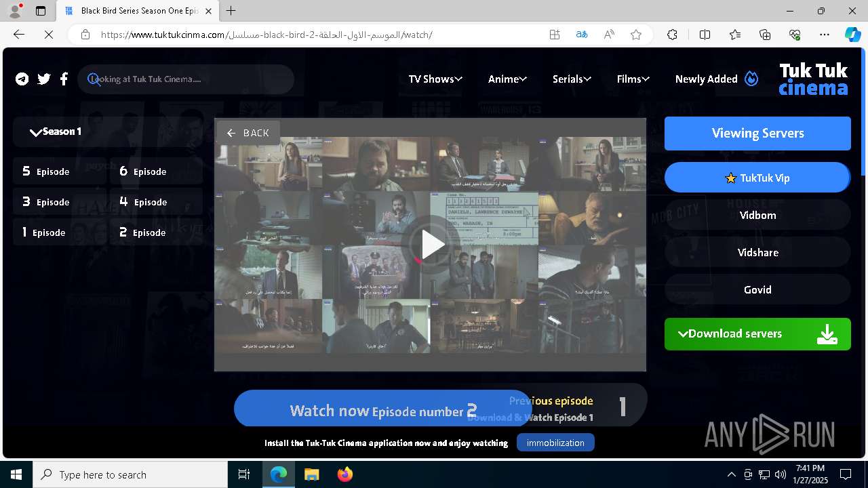Open File Explorer from taskbar

311,474
